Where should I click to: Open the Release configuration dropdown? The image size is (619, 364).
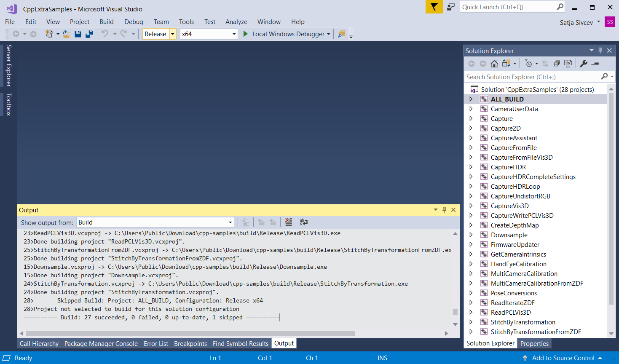[173, 34]
